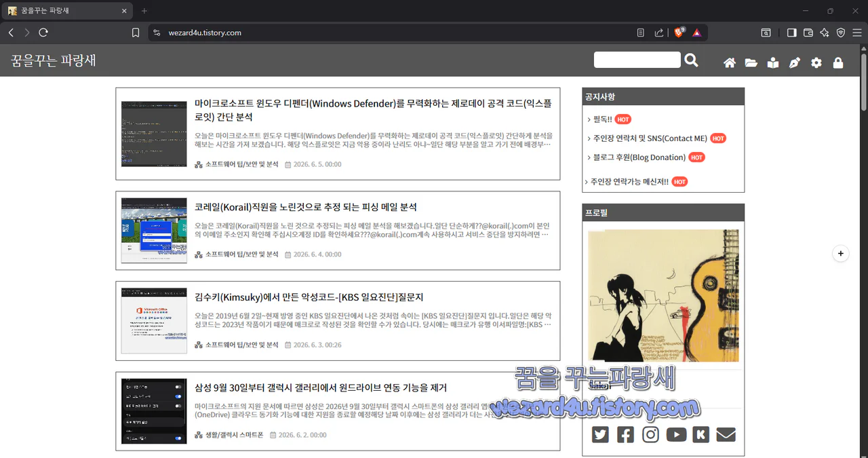The image size is (868, 458).
Task: Open 필독!! notice link
Action: pyautogui.click(x=602, y=119)
